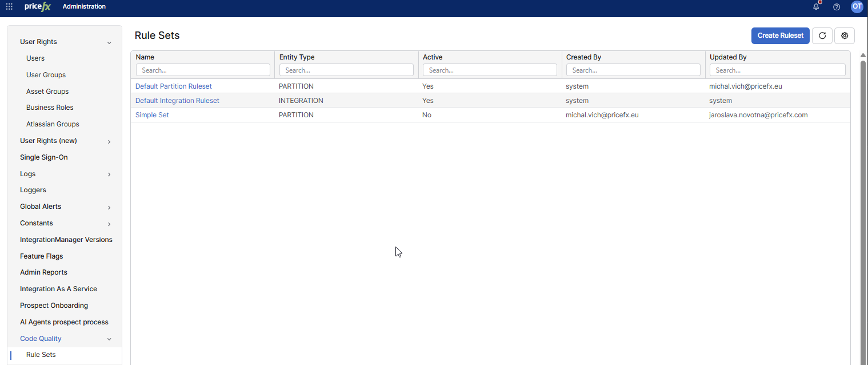Go to Feature Flags page
The image size is (868, 365).
point(41,256)
